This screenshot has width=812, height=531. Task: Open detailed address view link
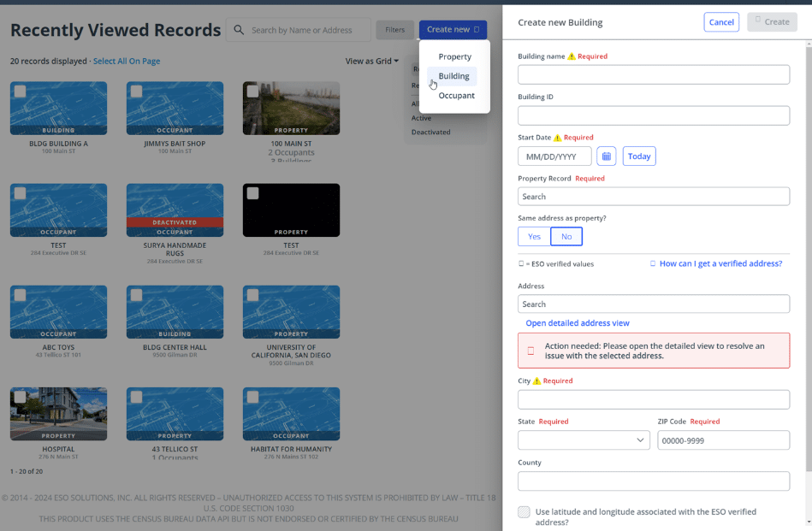pyautogui.click(x=578, y=323)
